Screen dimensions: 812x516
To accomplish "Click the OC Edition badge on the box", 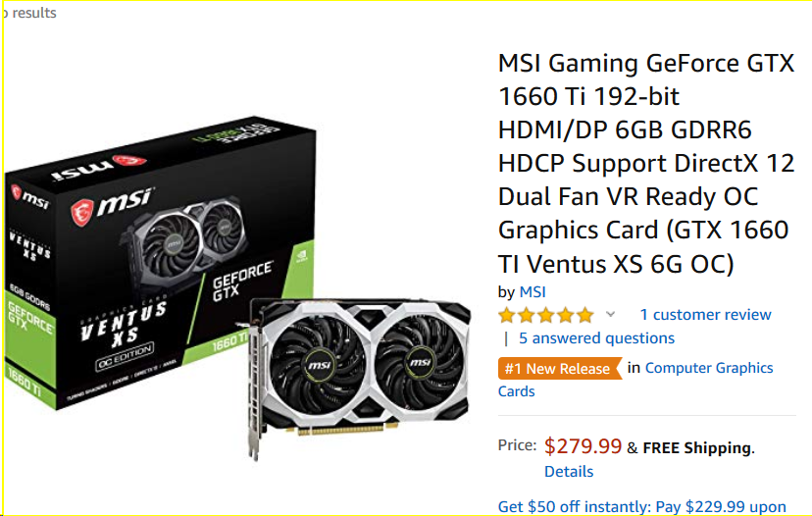I will tap(125, 356).
